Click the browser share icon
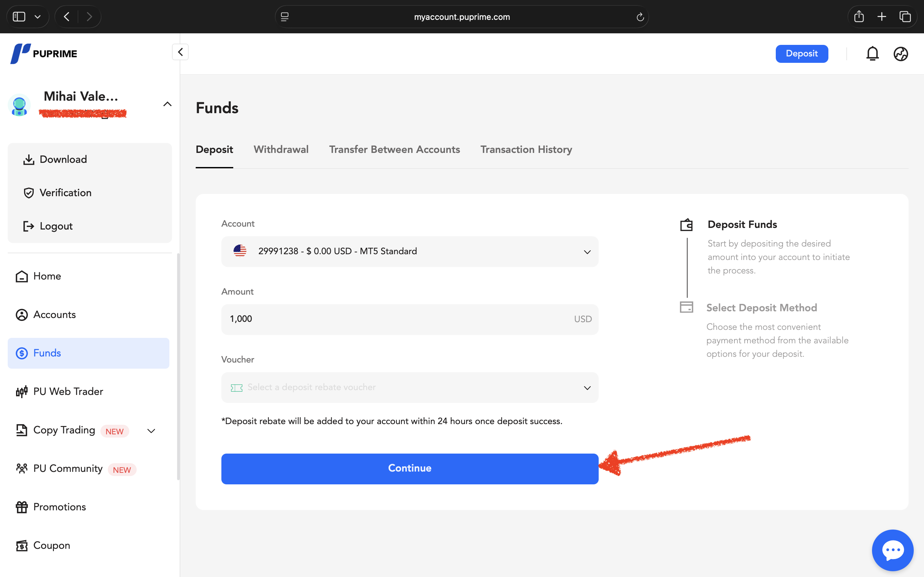924x577 pixels. pyautogui.click(x=859, y=16)
